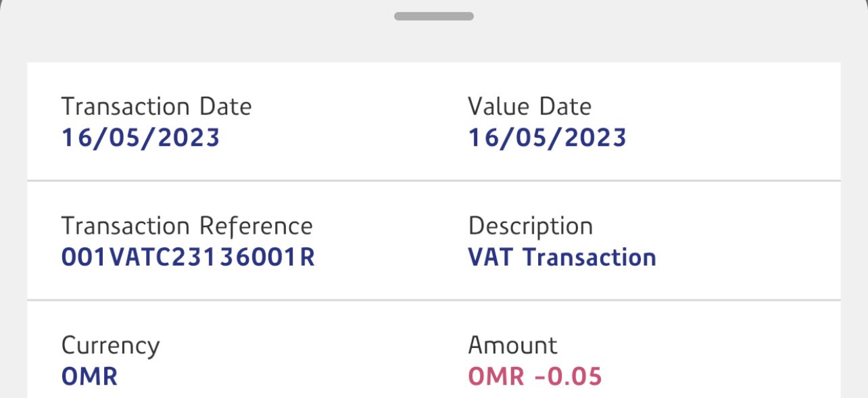Select the 16/05/2023 value under Value Date
The width and height of the screenshot is (868, 398).
547,138
